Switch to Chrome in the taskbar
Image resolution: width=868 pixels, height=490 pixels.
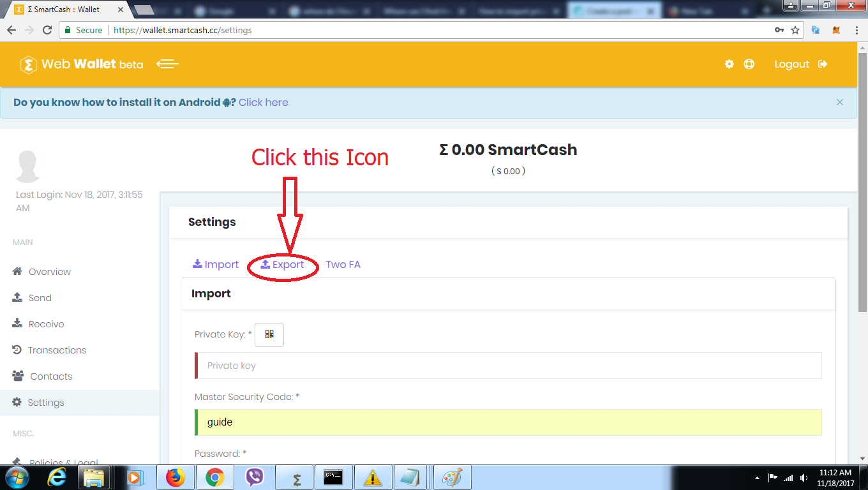[x=215, y=477]
